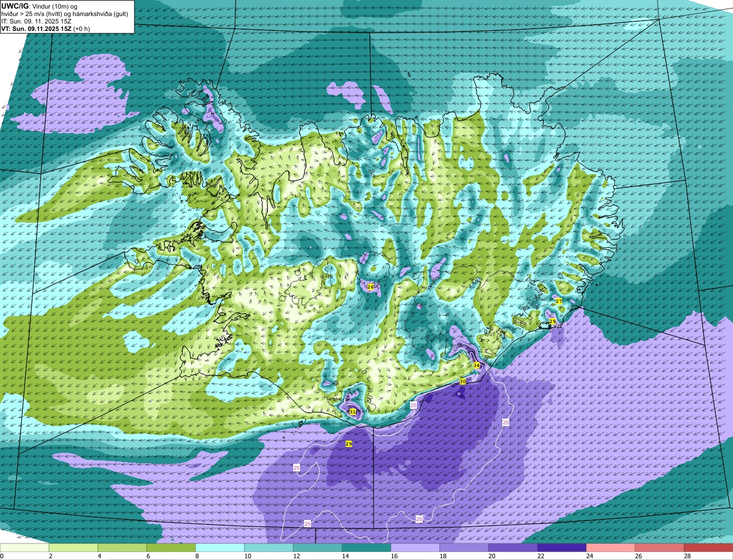
Task: Click the 2–4 m/s legend color swatch
Action: click(73, 547)
